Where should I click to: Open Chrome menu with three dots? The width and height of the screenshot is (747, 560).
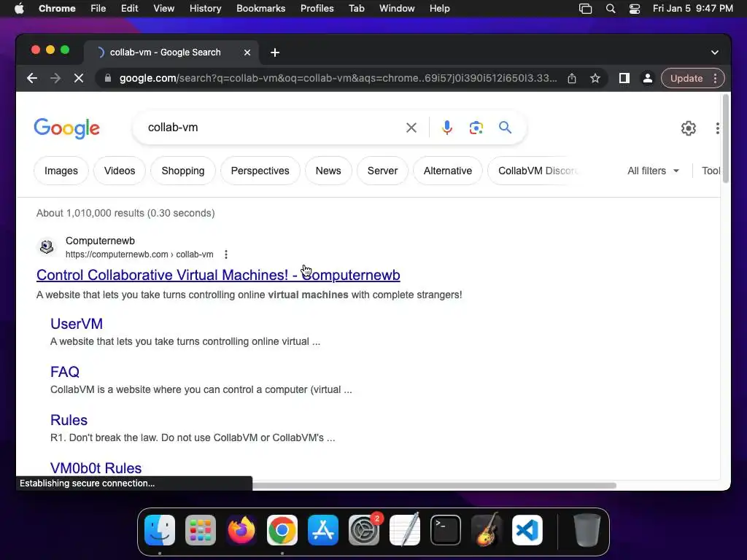(x=715, y=78)
